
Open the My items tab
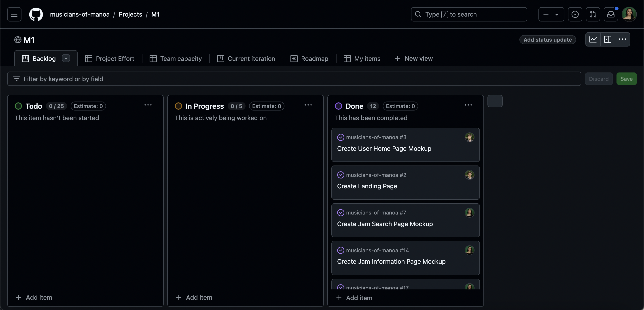(362, 59)
